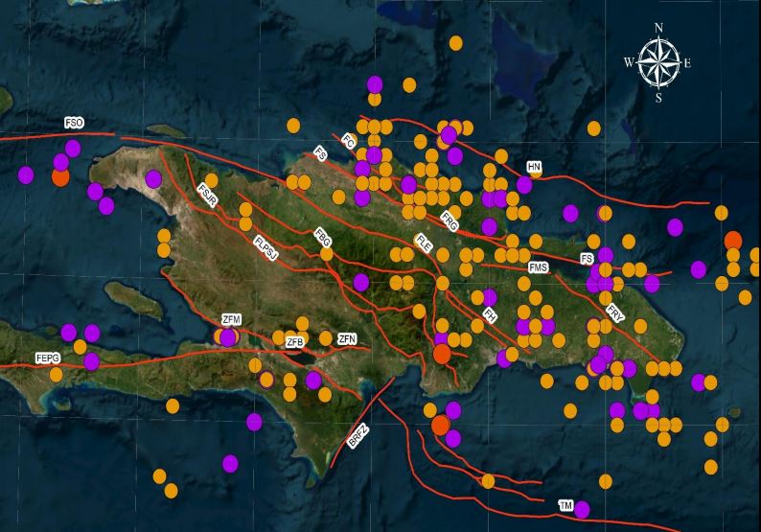Select the FLE fault label
This screenshot has height=532, width=761.
(424, 243)
